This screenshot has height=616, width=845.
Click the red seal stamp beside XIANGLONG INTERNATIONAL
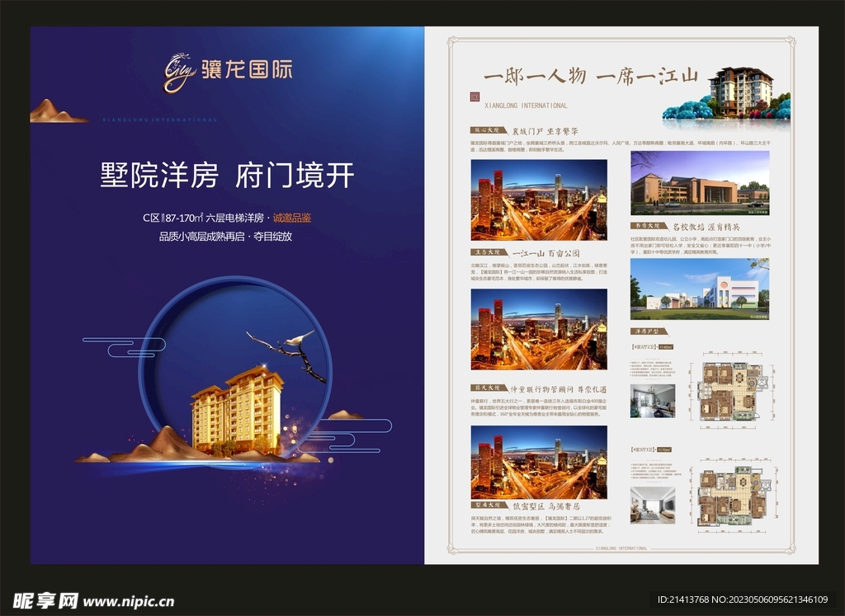coord(474,97)
